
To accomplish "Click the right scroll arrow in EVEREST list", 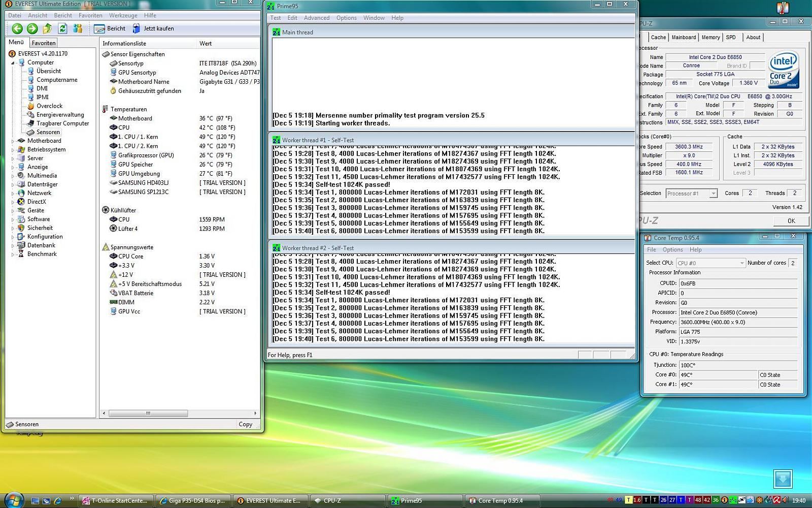I will coord(255,413).
